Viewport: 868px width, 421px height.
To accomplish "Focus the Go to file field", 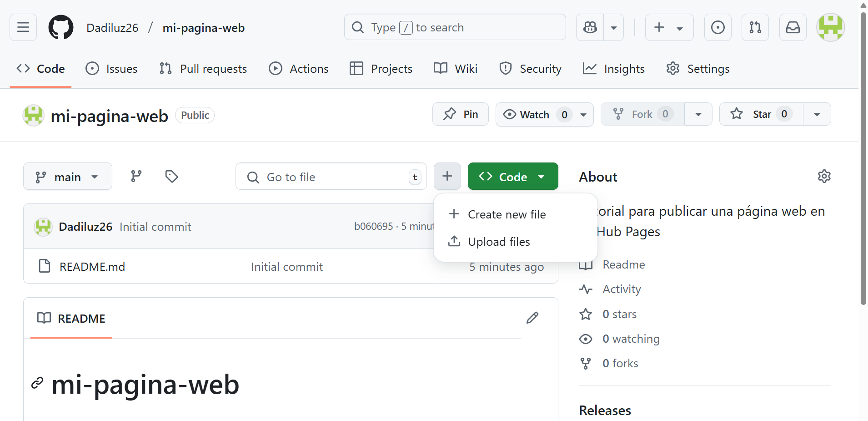I will (x=331, y=176).
